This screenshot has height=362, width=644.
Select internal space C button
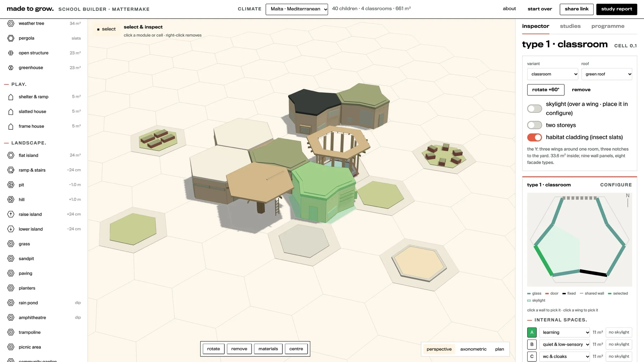coord(532,356)
